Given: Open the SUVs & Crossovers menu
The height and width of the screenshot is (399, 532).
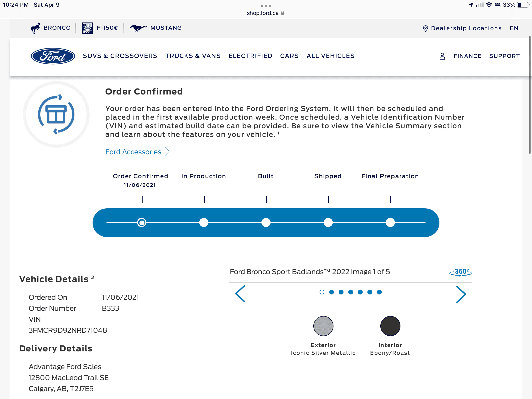Looking at the screenshot, I should pos(120,56).
